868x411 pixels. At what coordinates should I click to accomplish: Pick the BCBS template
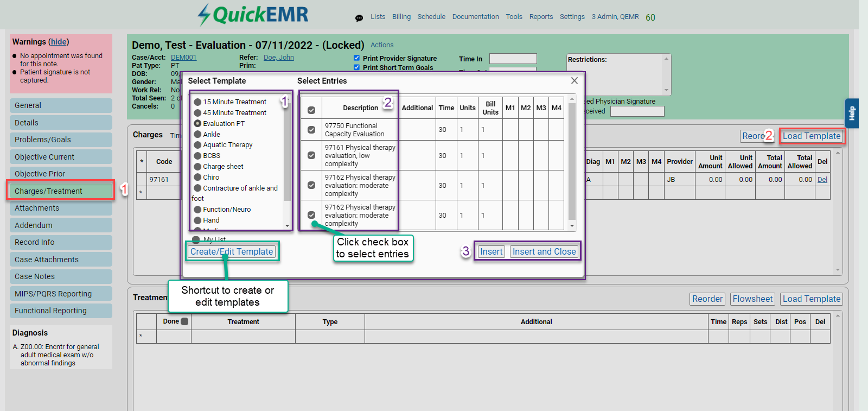tap(197, 156)
